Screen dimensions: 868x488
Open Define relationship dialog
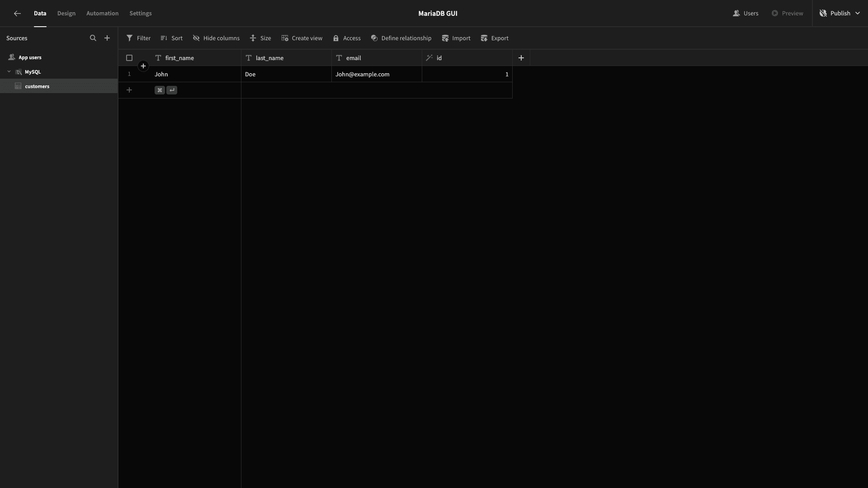(x=401, y=38)
